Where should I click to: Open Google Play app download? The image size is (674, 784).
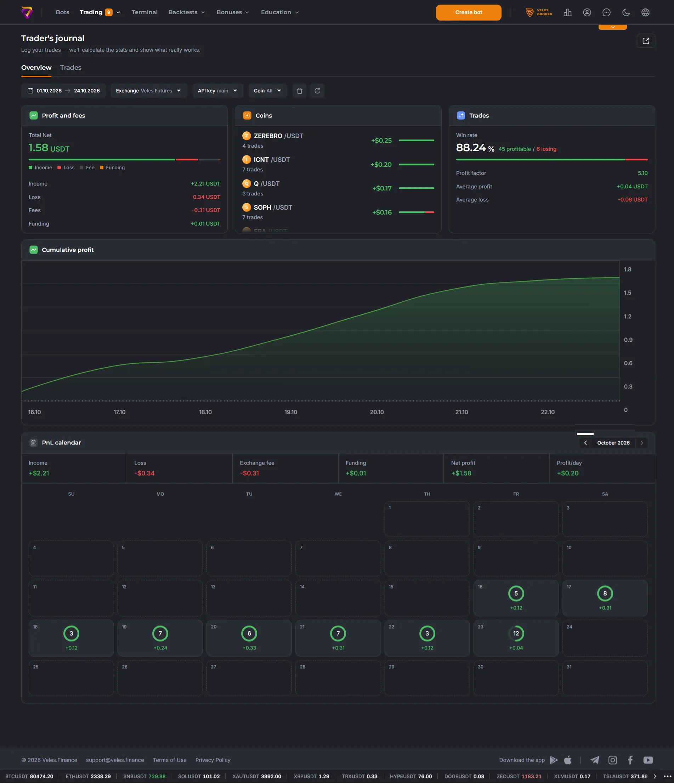click(x=554, y=760)
